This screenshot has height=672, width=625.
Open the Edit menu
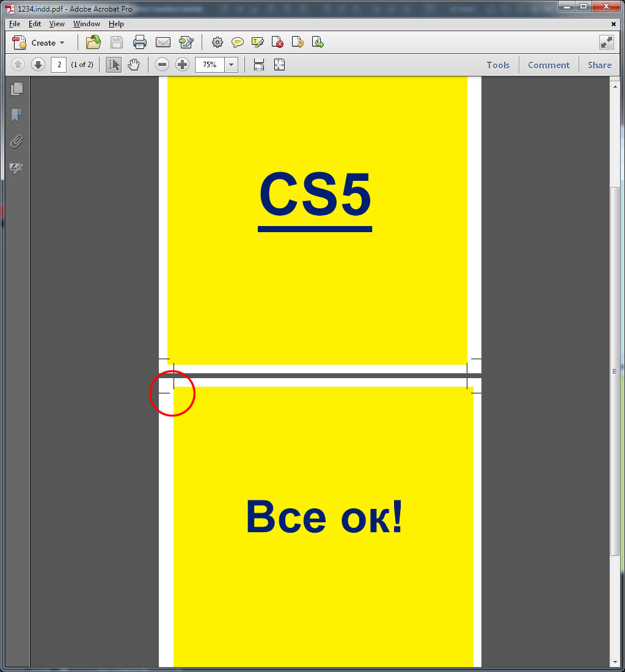click(35, 24)
